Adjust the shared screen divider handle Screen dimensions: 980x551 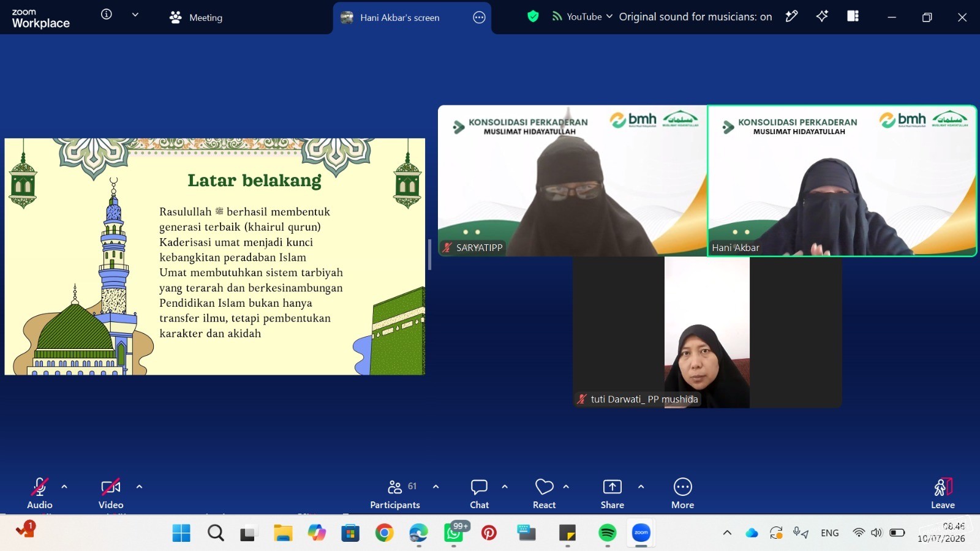pyautogui.click(x=429, y=255)
